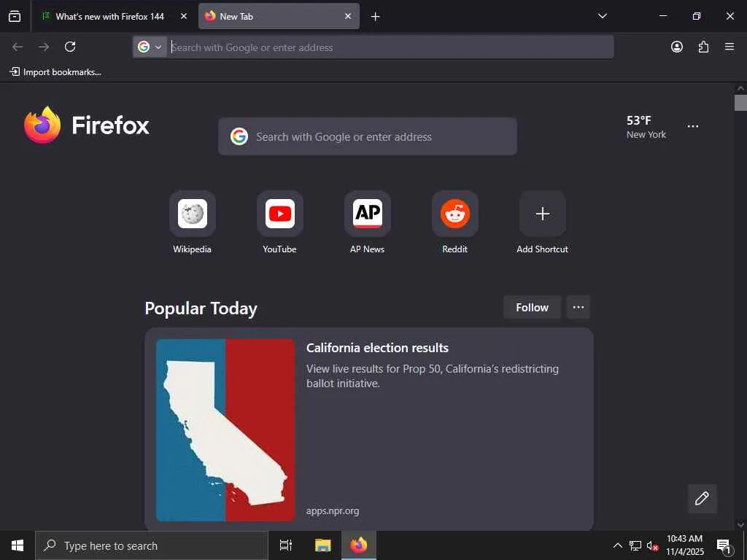This screenshot has height=560, width=747.
Task: Click the page search with Google box
Action: [x=368, y=136]
